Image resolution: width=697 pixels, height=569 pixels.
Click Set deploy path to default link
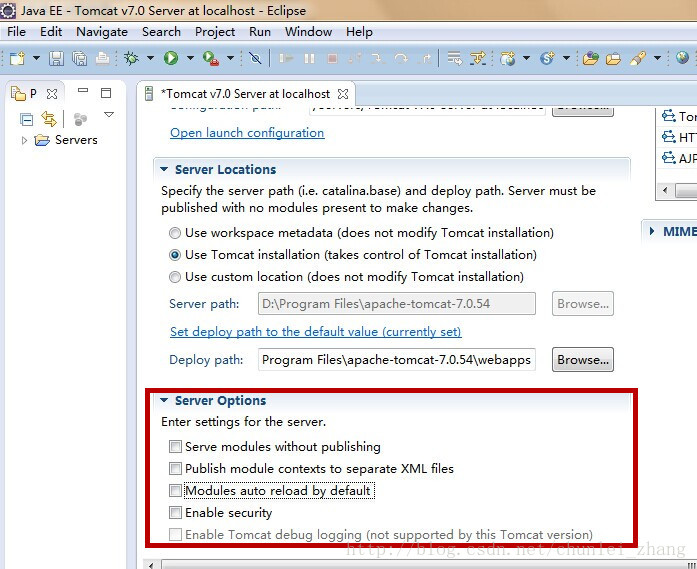point(316,332)
